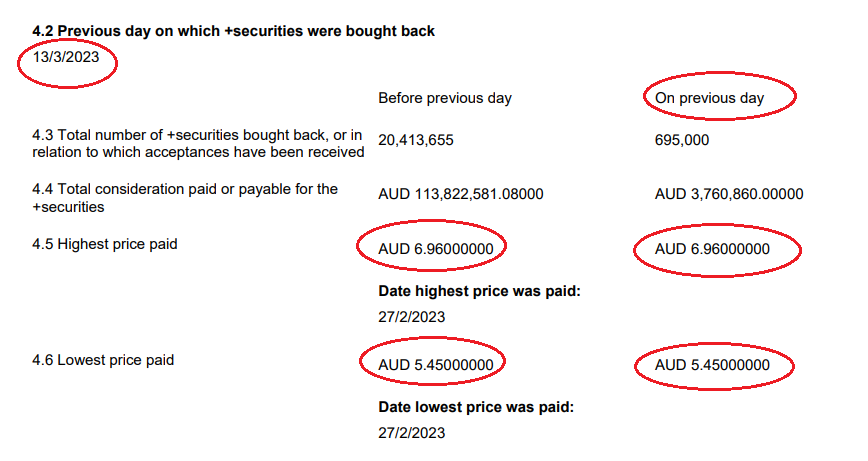Select highest price AUD 6.96 on previous day
The image size is (868, 461).
(712, 249)
